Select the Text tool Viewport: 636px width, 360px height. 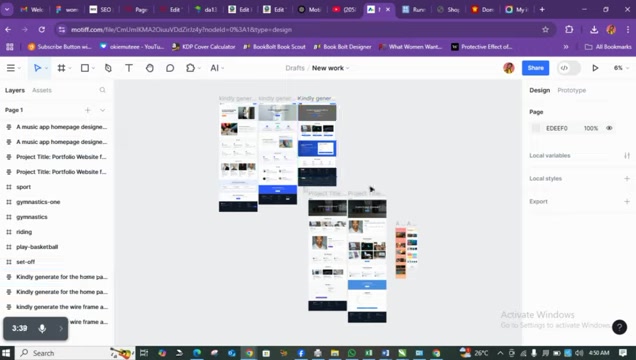(x=129, y=68)
